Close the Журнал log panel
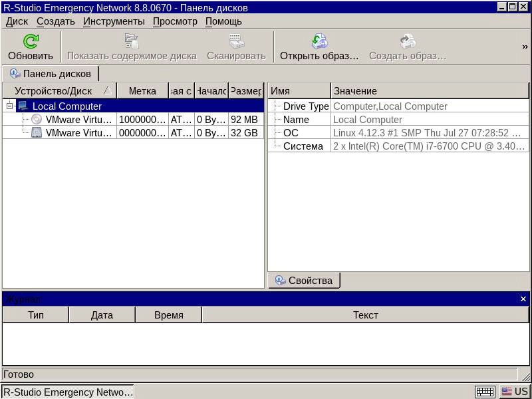 pyautogui.click(x=523, y=299)
